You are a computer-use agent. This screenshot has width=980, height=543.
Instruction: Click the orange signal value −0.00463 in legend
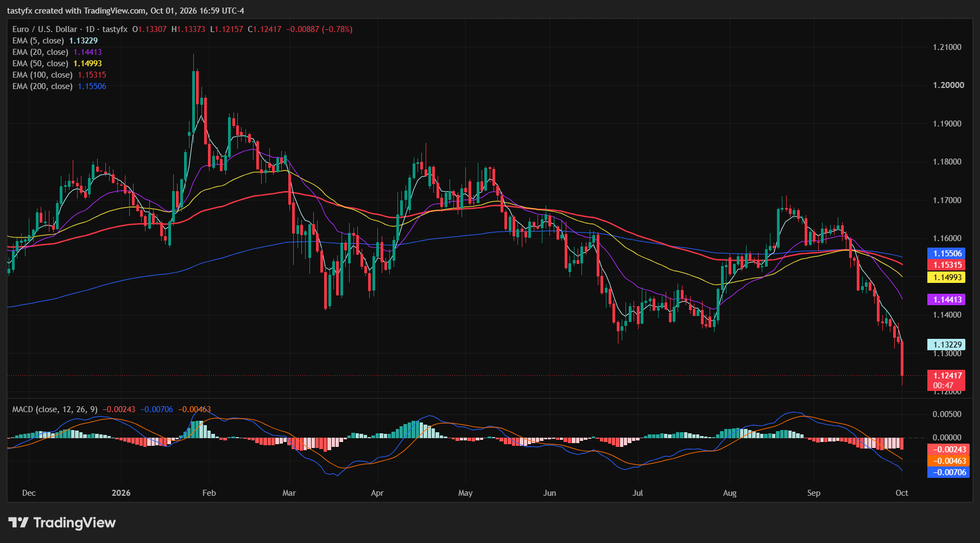pos(194,409)
